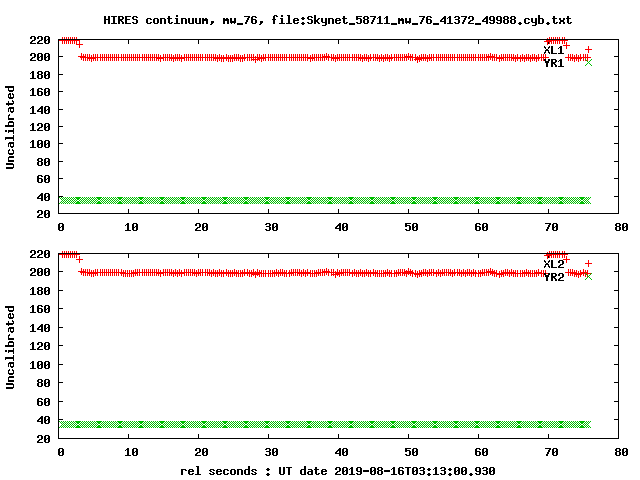The height and width of the screenshot is (480, 640).
Task: Select the YR2 legend label
Action: click(x=553, y=277)
